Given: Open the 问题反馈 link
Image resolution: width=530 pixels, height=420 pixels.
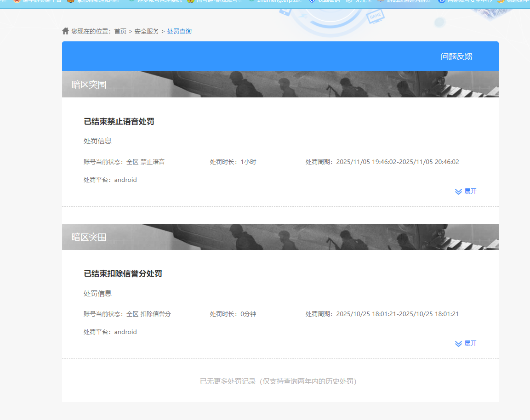Looking at the screenshot, I should pos(456,57).
